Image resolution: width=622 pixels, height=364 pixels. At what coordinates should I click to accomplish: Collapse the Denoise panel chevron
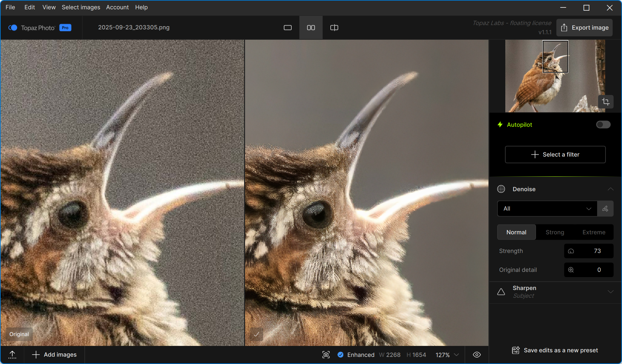coord(610,189)
